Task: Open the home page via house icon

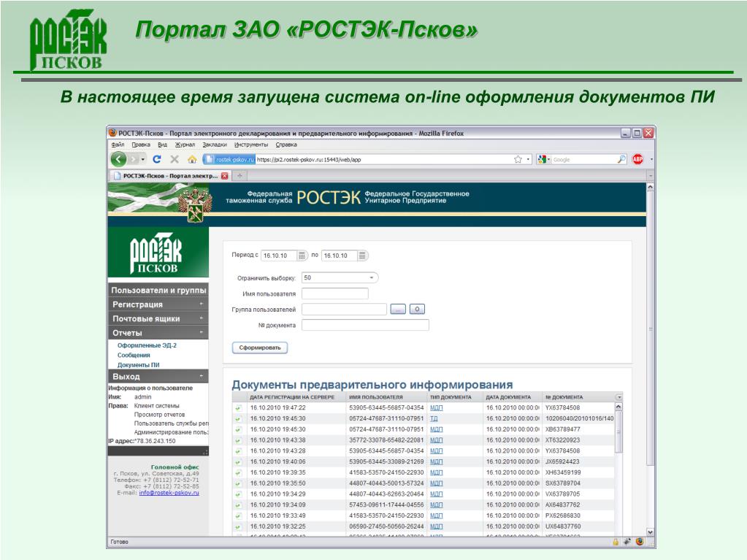Action: (x=192, y=159)
